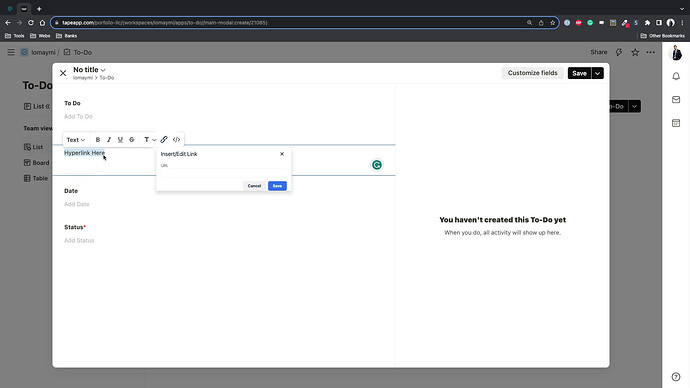Viewport: 690px width, 388px height.
Task: Open the help question mark icon
Action: (676, 377)
